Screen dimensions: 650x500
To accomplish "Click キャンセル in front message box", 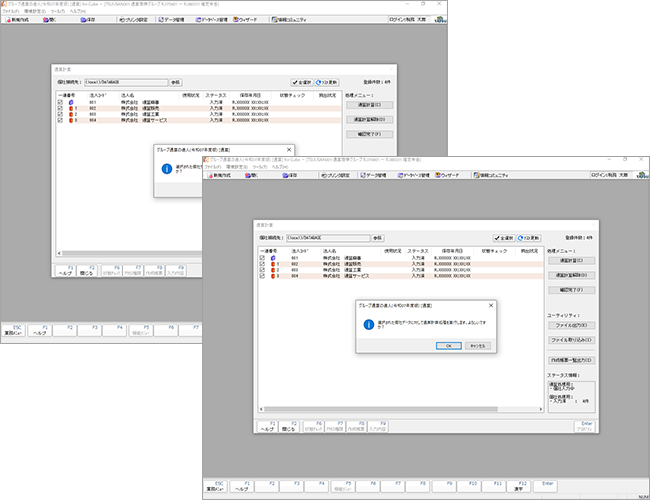I will pyautogui.click(x=478, y=346).
